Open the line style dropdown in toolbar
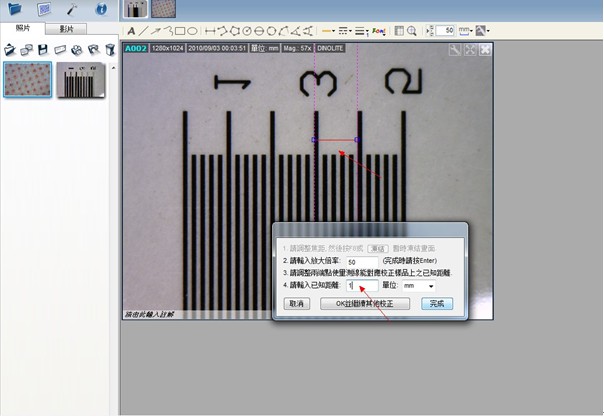 click(346, 31)
